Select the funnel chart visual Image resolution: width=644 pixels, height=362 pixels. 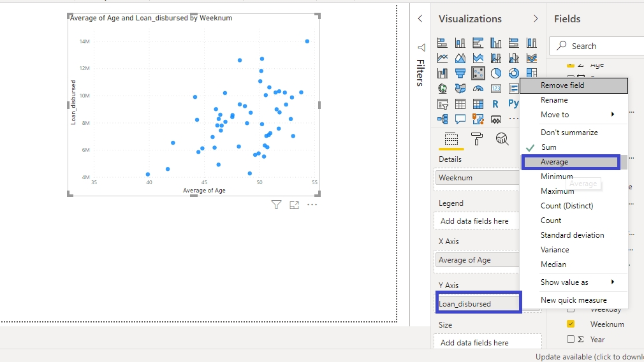(x=460, y=73)
